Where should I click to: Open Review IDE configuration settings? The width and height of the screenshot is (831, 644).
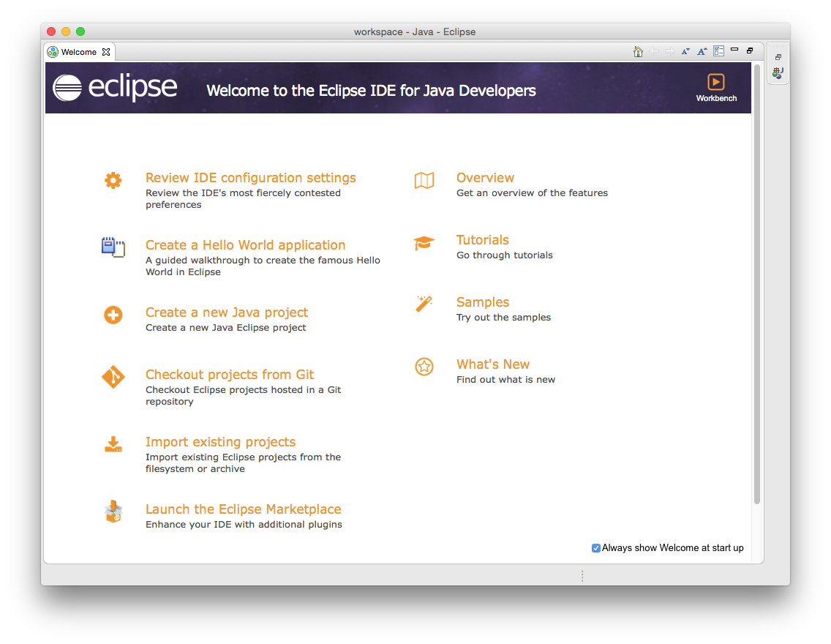pos(251,178)
